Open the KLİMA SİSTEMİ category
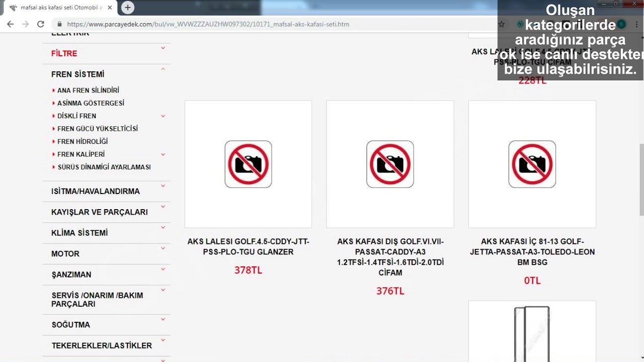The image size is (644, 362). tap(79, 233)
